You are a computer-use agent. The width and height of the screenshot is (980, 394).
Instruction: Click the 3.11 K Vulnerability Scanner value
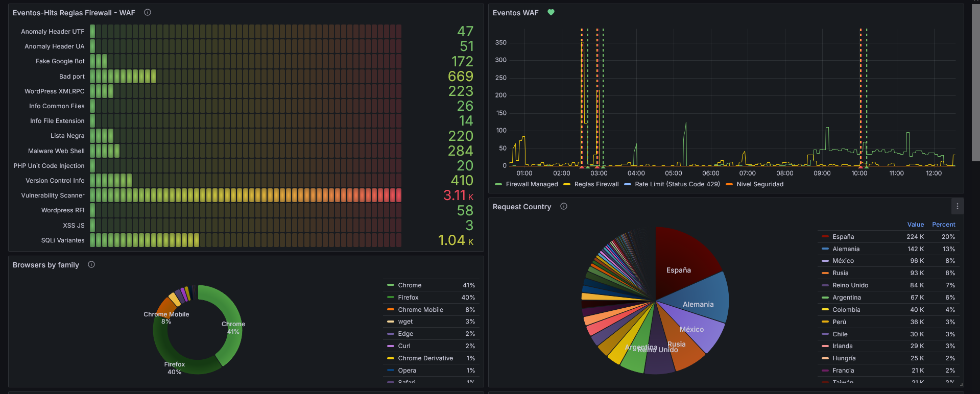(458, 195)
